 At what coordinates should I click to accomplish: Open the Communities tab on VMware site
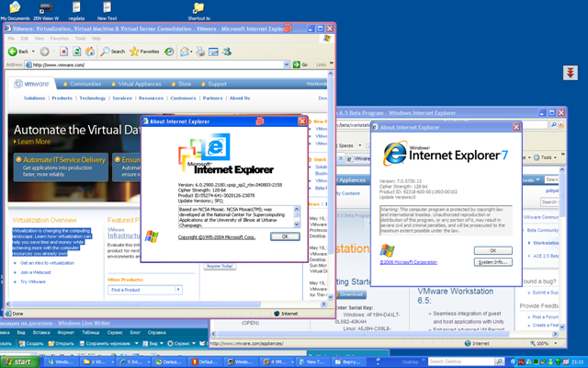[x=82, y=84]
